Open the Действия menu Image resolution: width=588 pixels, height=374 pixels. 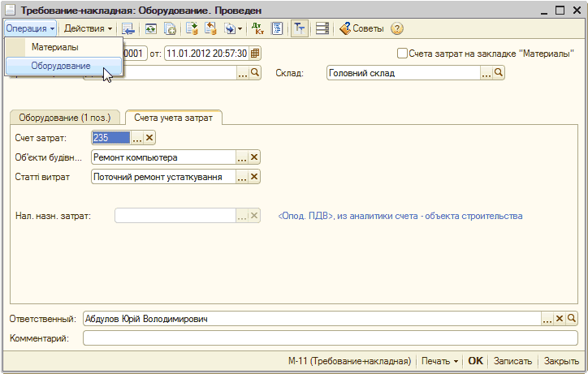(x=88, y=28)
